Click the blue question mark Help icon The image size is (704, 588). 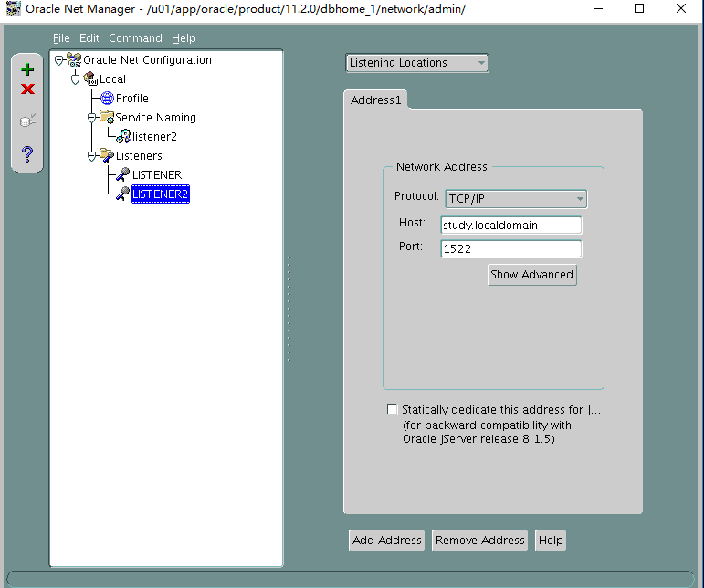[x=27, y=154]
